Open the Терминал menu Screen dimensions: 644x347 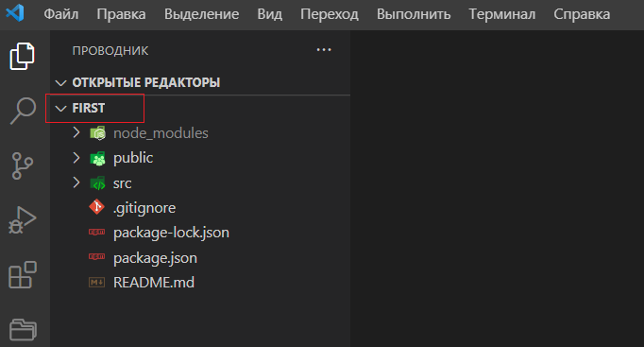point(502,14)
